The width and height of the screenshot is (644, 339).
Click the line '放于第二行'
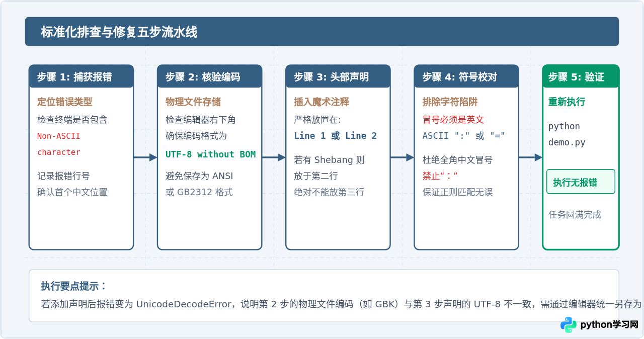click(316, 176)
